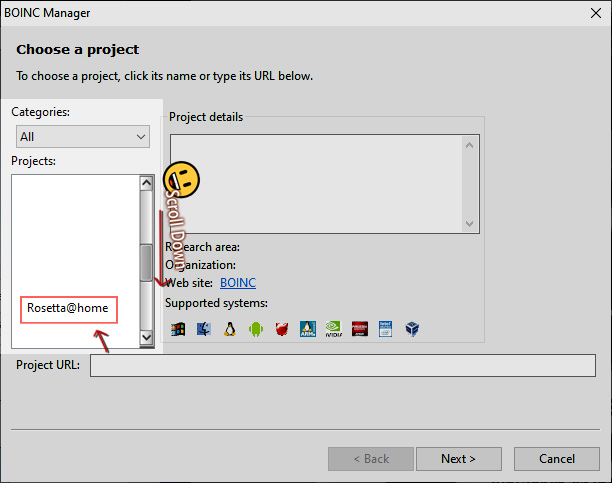Click into the Project URL field

click(343, 365)
